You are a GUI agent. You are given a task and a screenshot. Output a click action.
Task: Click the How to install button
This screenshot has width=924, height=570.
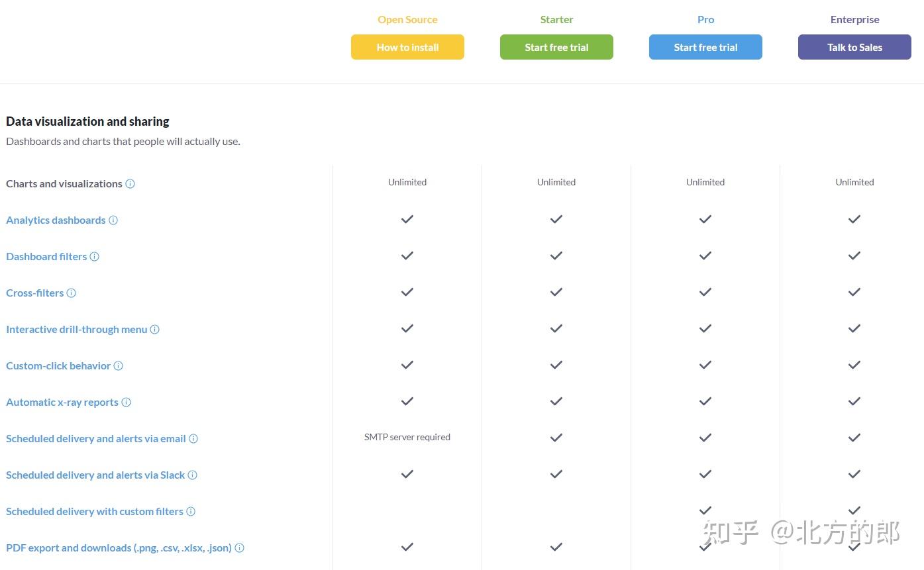click(407, 47)
